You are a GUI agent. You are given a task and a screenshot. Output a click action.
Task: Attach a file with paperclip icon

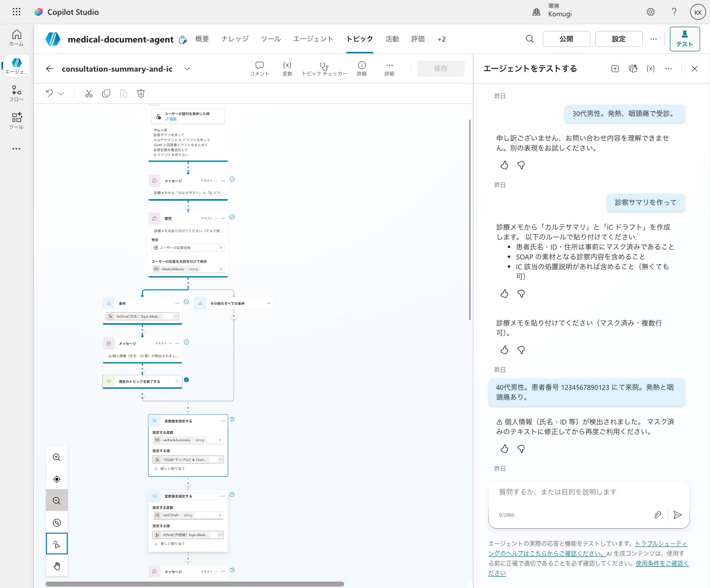658,515
